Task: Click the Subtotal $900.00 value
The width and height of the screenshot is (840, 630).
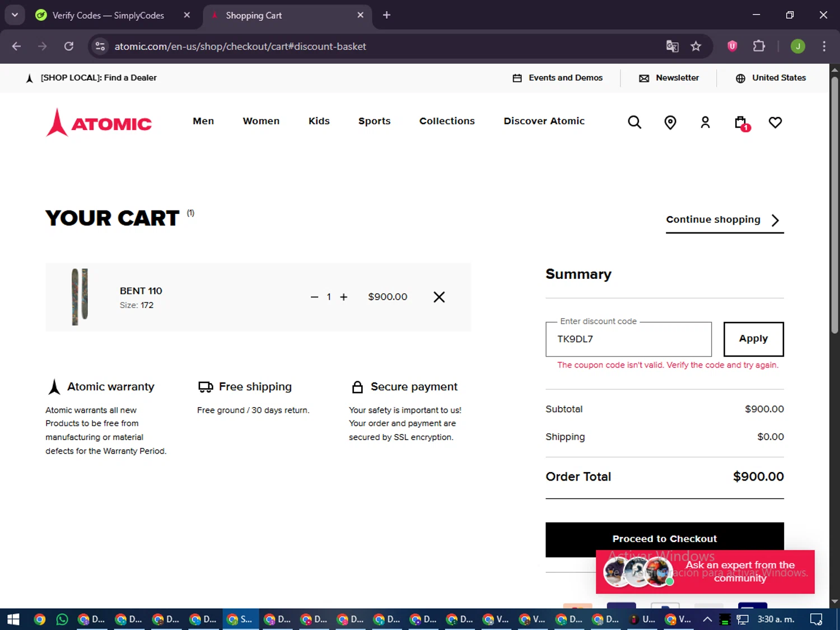Action: click(764, 409)
